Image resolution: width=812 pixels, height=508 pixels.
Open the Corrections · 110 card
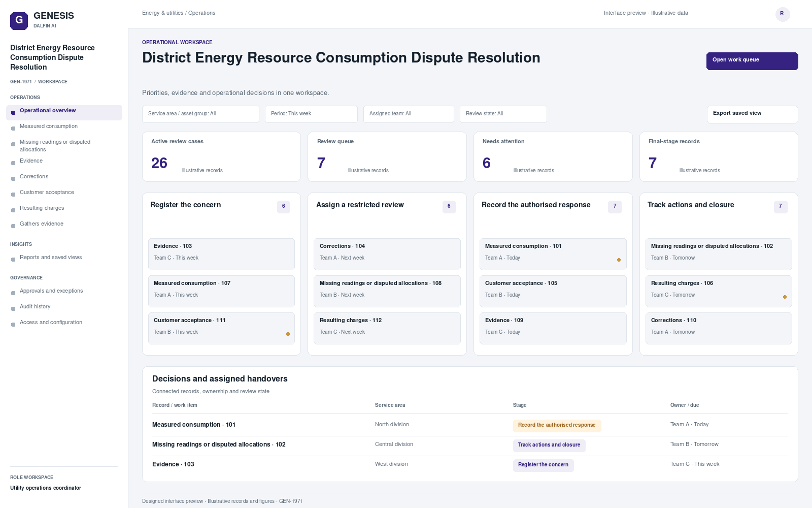pos(719,328)
